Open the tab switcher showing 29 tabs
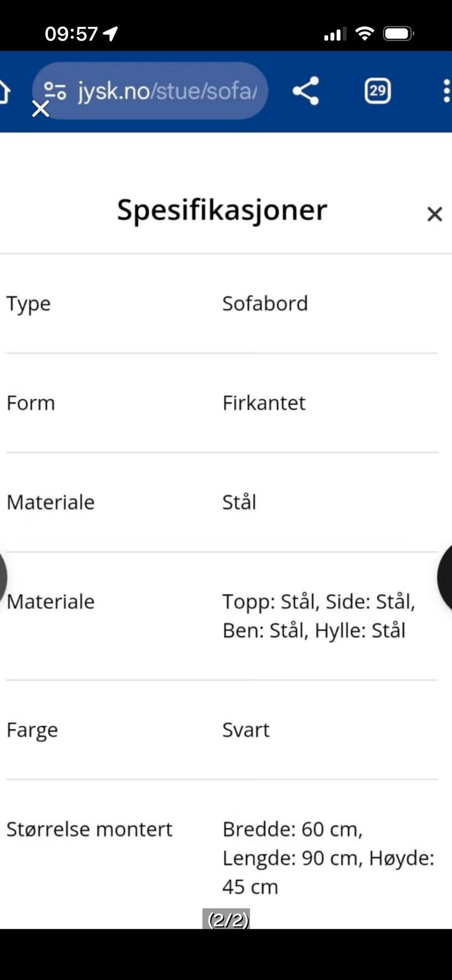452x980 pixels. click(378, 90)
